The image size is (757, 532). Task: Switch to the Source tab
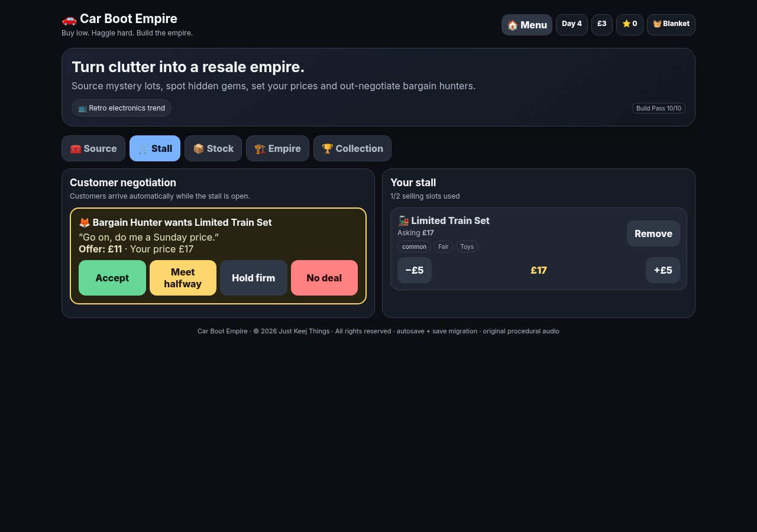pos(93,148)
